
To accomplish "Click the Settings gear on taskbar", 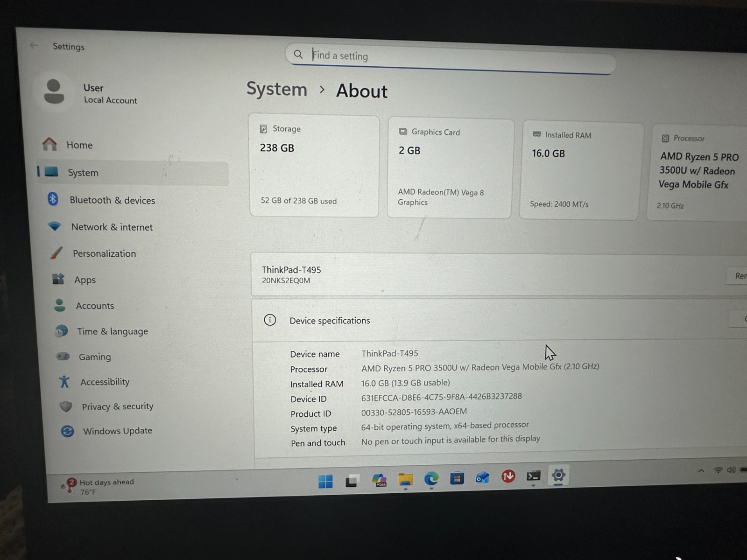I will click(558, 476).
